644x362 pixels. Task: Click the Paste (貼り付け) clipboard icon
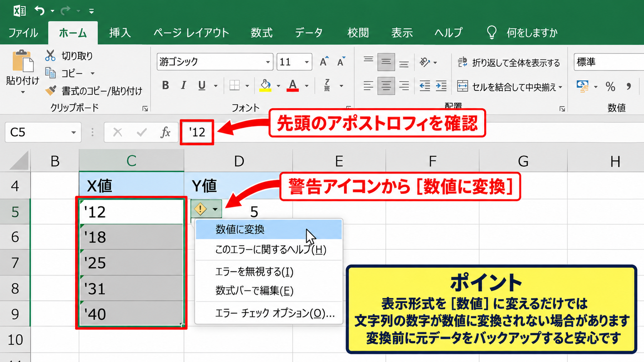23,61
